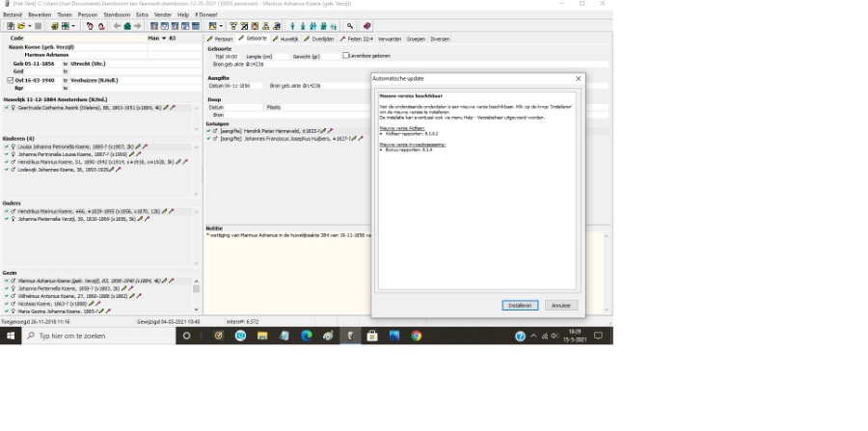Screen dimensions: 868x431
Task: Open Chrome from the Windows taskbar
Action: (417, 337)
